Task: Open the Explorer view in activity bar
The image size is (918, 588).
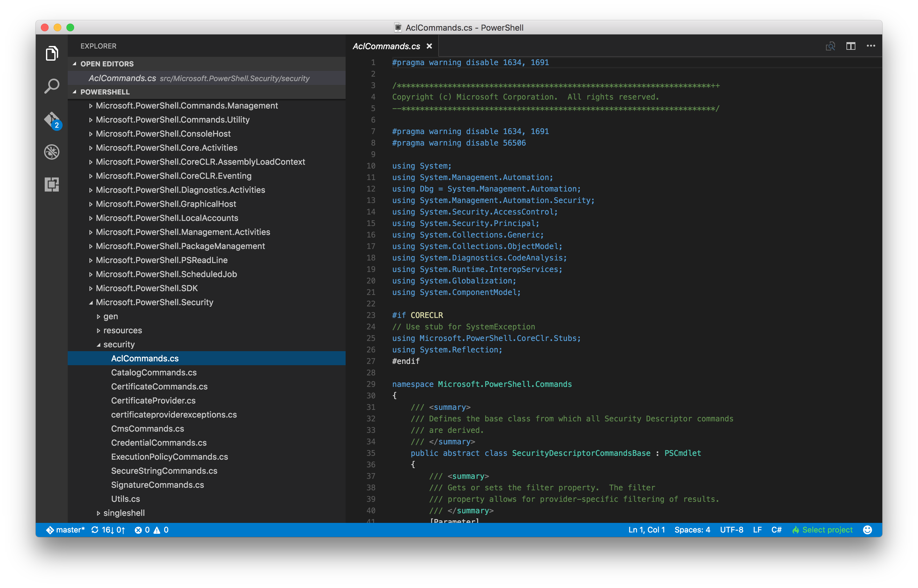Action: click(x=52, y=53)
